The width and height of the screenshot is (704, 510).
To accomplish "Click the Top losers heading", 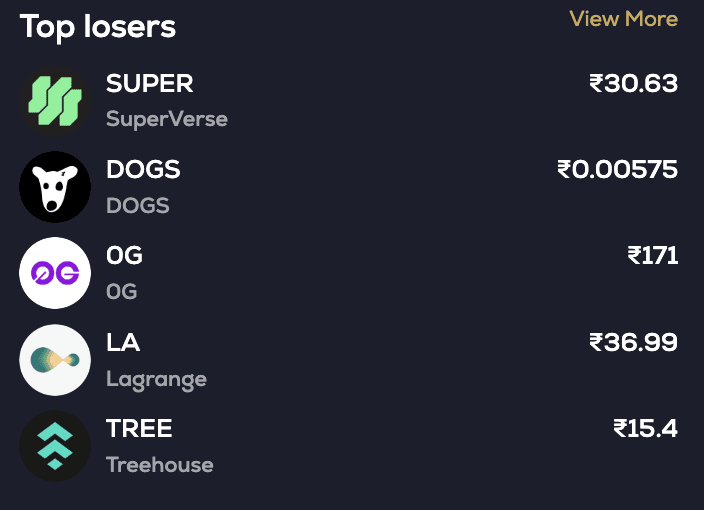I will 98,27.
